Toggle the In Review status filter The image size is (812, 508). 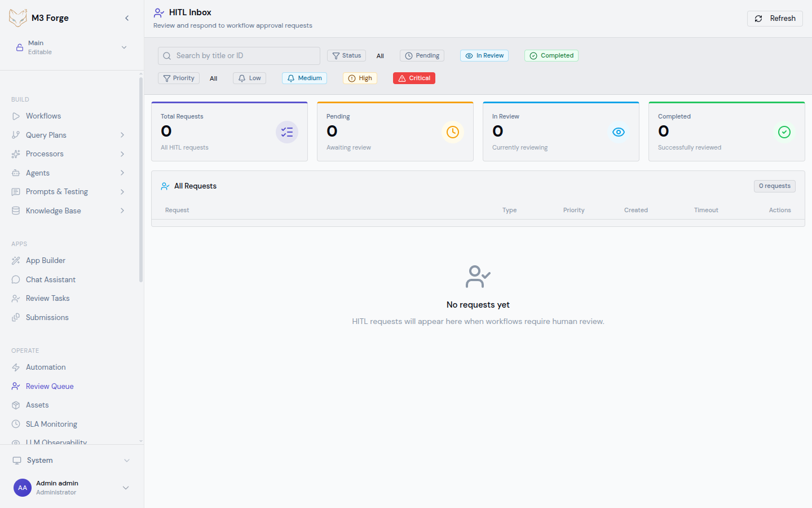click(x=484, y=56)
